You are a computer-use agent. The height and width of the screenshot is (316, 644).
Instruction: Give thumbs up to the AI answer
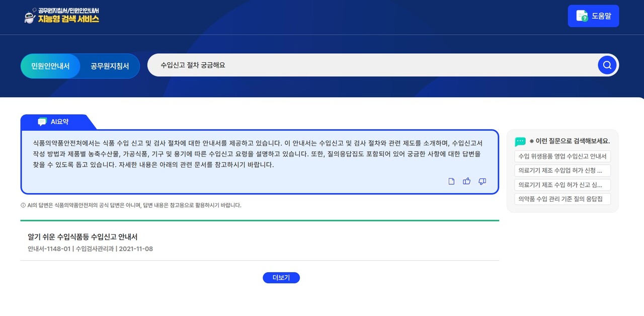(x=466, y=181)
